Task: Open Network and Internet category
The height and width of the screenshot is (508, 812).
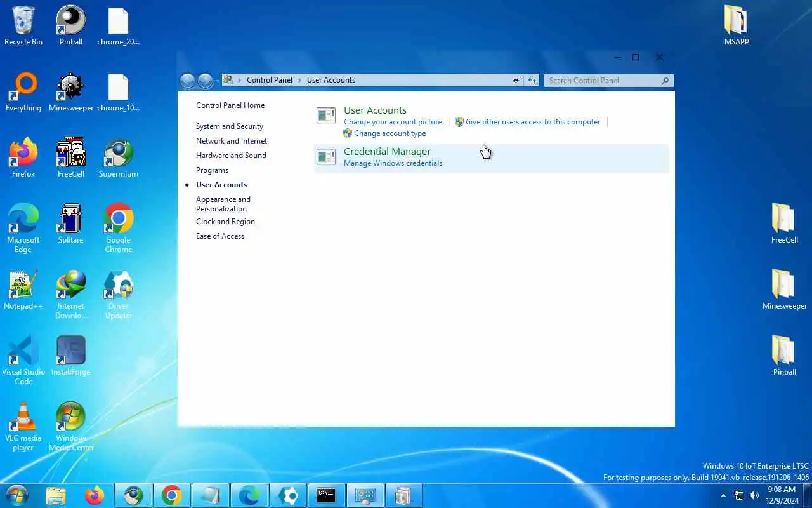Action: coord(232,141)
